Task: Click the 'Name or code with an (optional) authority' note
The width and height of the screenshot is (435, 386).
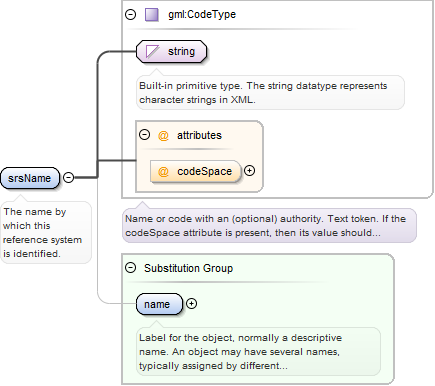Action: pos(269,226)
